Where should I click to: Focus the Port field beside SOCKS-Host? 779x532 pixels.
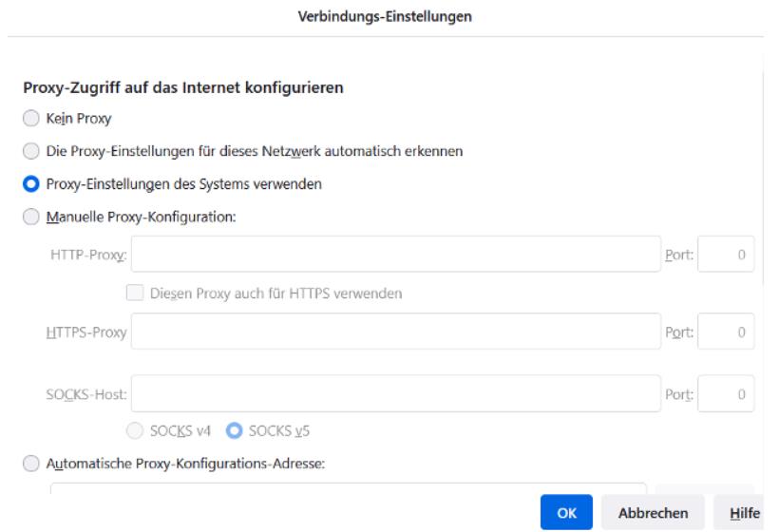726,394
